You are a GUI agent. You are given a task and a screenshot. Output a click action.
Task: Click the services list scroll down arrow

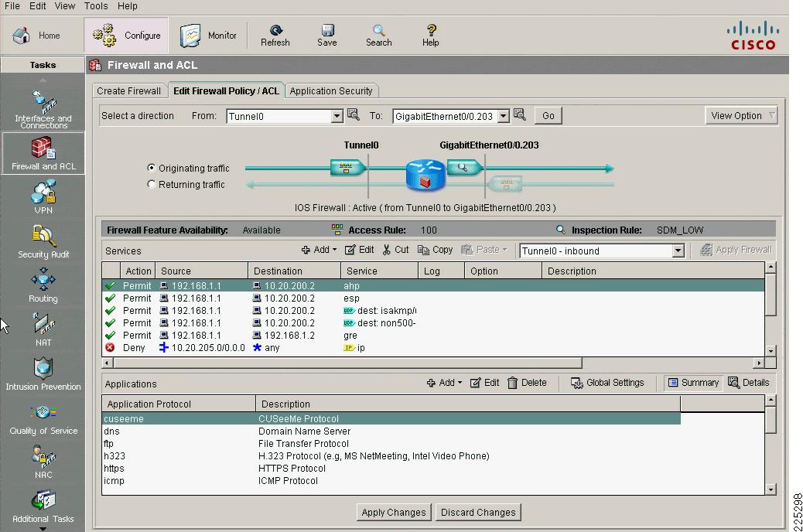771,351
